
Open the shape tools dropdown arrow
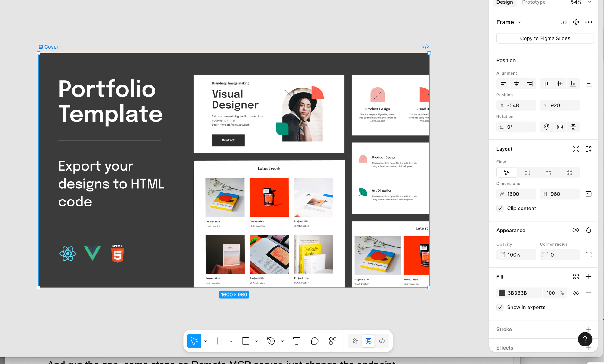(x=257, y=341)
